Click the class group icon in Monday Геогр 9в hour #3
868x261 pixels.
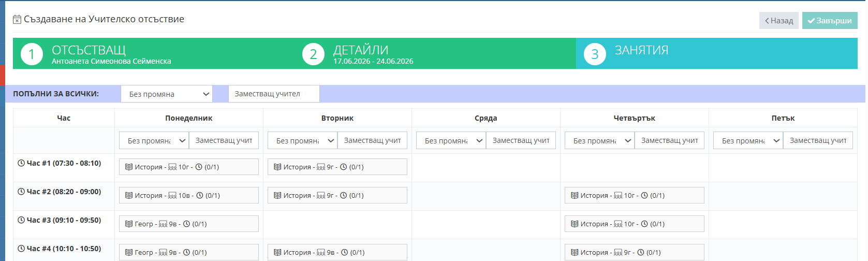point(163,224)
